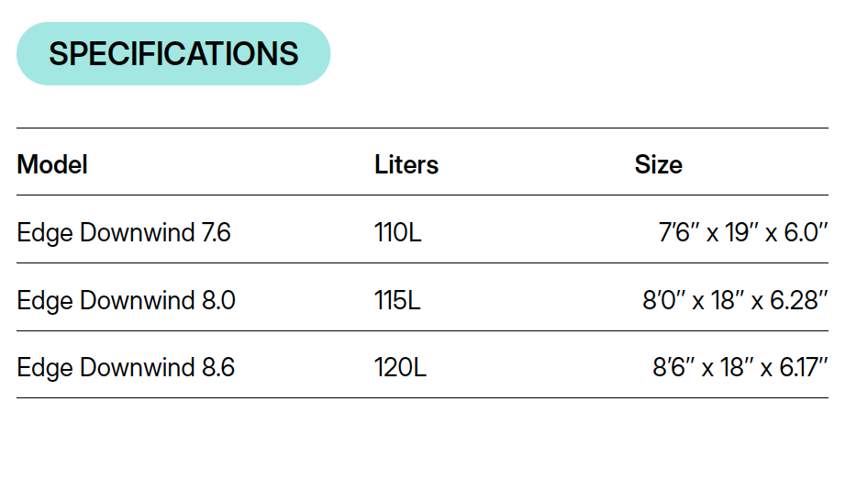
Task: Select the Edge Downwind 8.6 model name
Action: pyautogui.click(x=126, y=368)
